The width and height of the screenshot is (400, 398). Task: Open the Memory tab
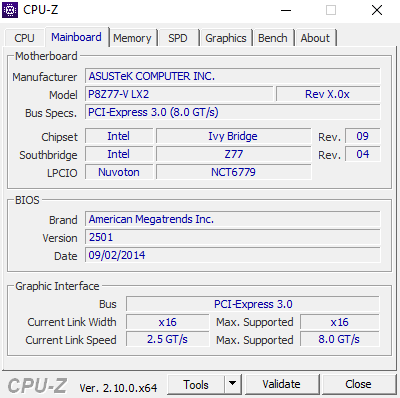point(132,38)
